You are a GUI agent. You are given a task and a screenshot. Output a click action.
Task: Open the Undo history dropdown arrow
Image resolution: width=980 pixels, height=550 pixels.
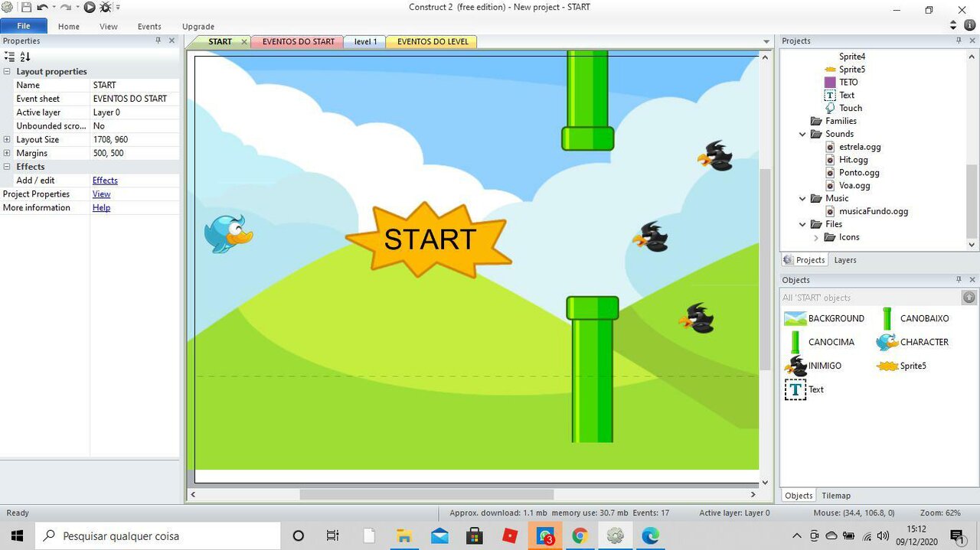click(x=54, y=8)
